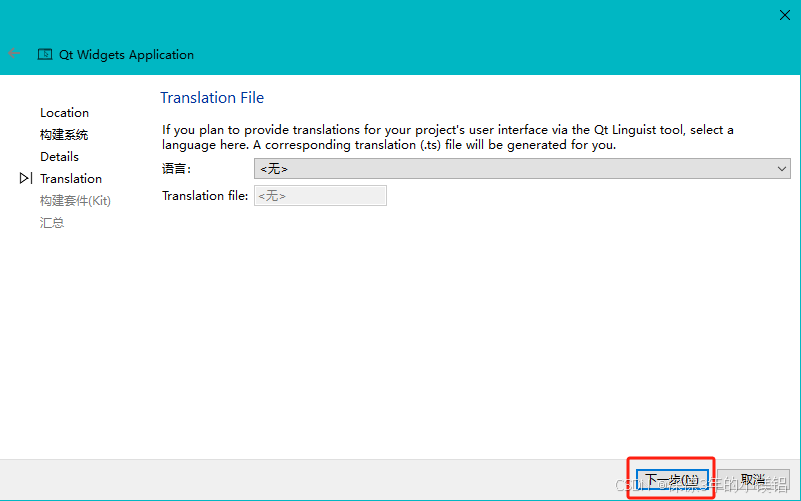Click the 取消 cancel button

click(753, 480)
